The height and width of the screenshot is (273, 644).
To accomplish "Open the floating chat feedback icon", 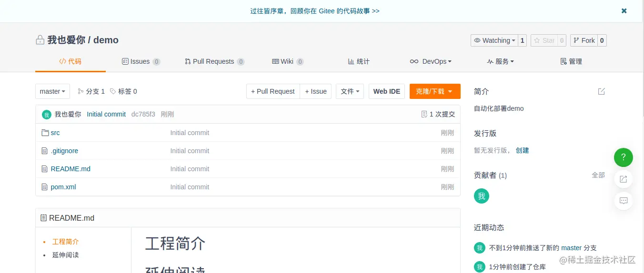I will coord(624,201).
